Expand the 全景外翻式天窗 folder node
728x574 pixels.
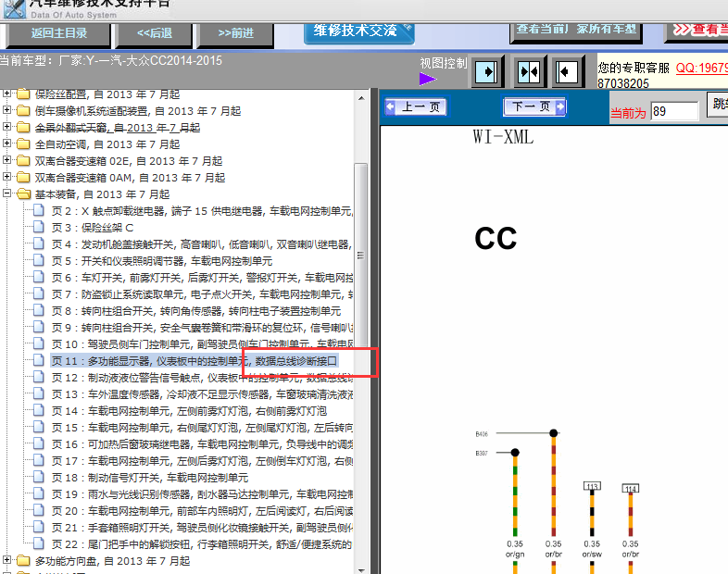click(6, 127)
